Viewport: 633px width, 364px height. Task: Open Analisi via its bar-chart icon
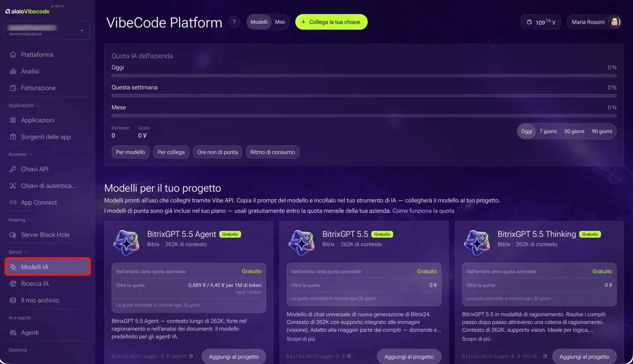pos(13,71)
